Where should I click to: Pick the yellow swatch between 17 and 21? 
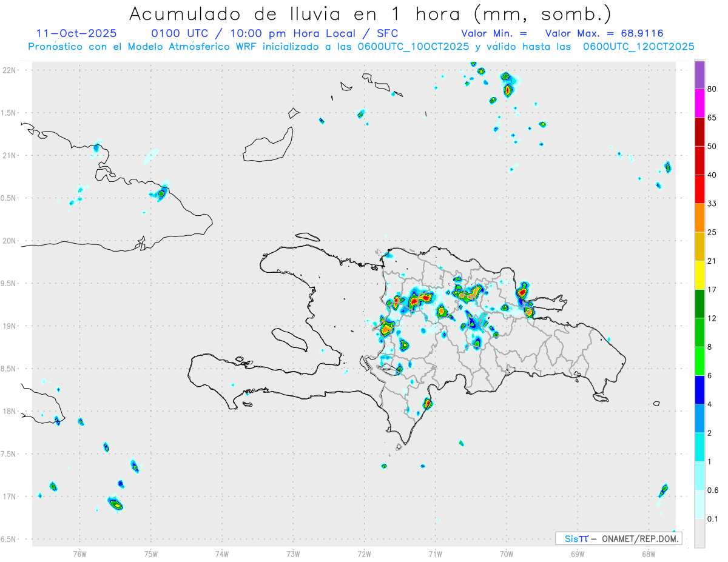pyautogui.click(x=699, y=275)
